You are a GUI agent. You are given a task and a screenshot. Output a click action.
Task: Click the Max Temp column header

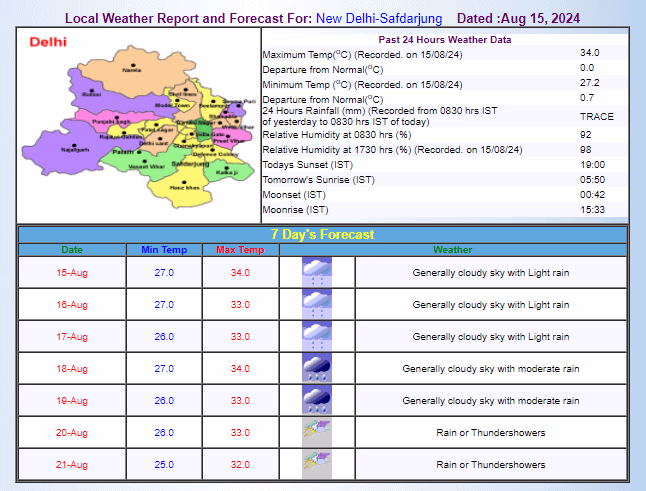pos(240,249)
